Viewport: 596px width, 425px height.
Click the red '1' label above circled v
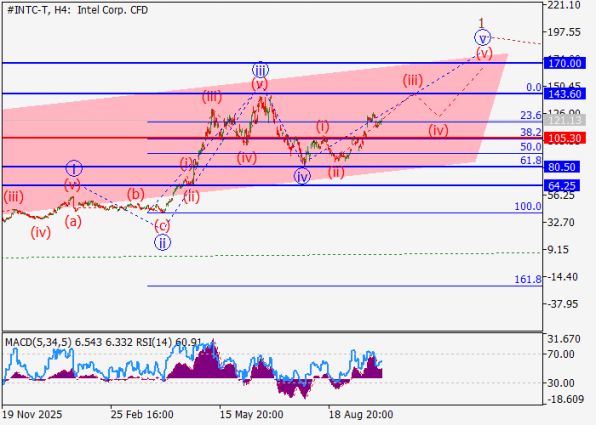(482, 23)
